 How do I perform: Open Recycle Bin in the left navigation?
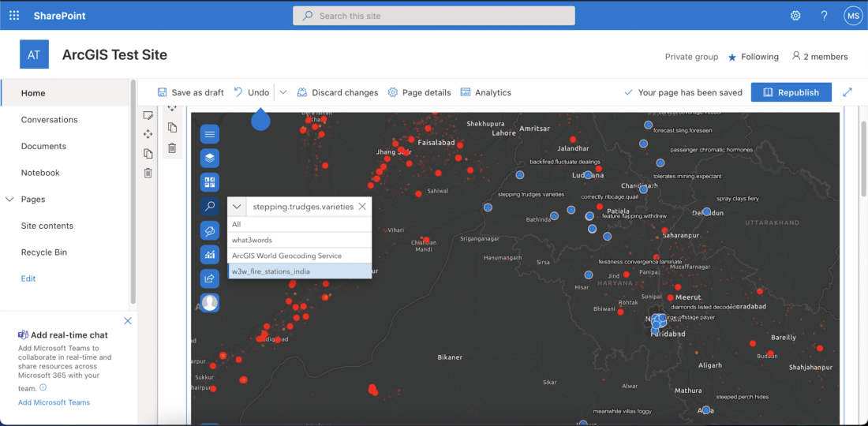[x=43, y=252]
